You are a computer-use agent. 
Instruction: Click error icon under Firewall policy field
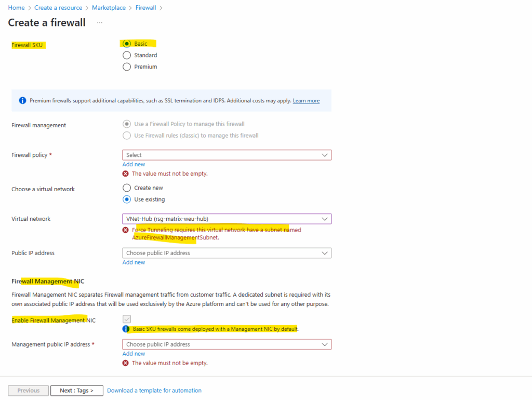tap(126, 174)
